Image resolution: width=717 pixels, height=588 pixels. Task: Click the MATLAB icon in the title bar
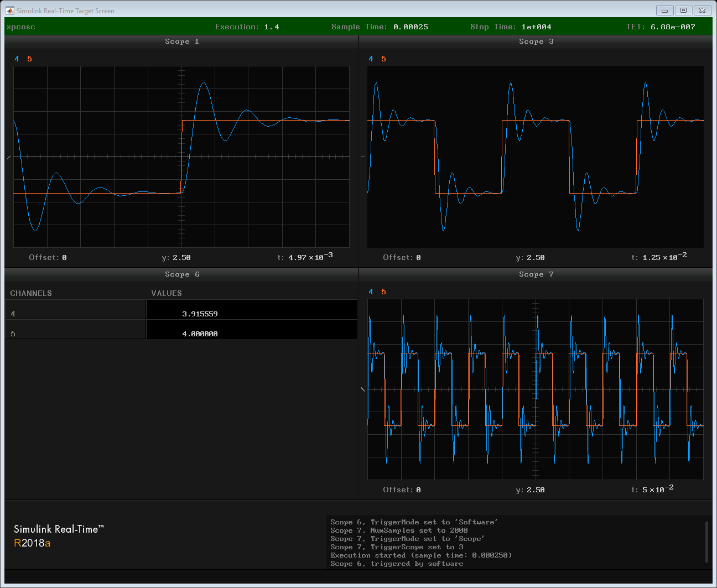click(x=10, y=11)
